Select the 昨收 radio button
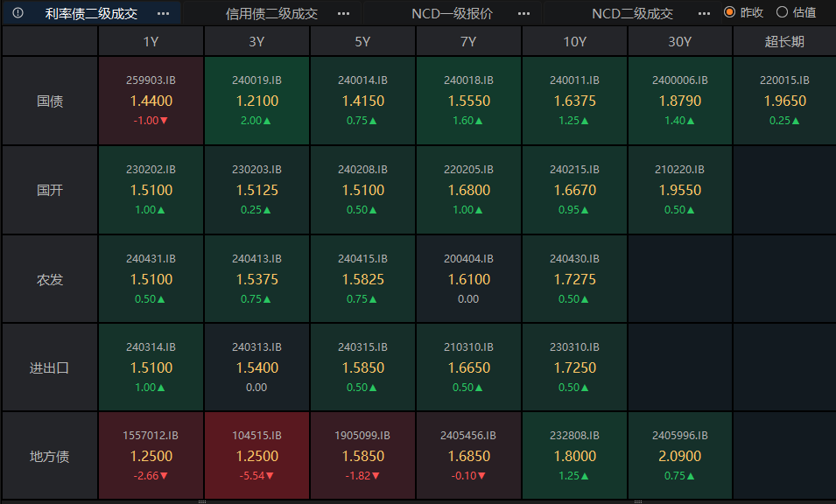Screen dimensions: 836x504 coord(729,12)
